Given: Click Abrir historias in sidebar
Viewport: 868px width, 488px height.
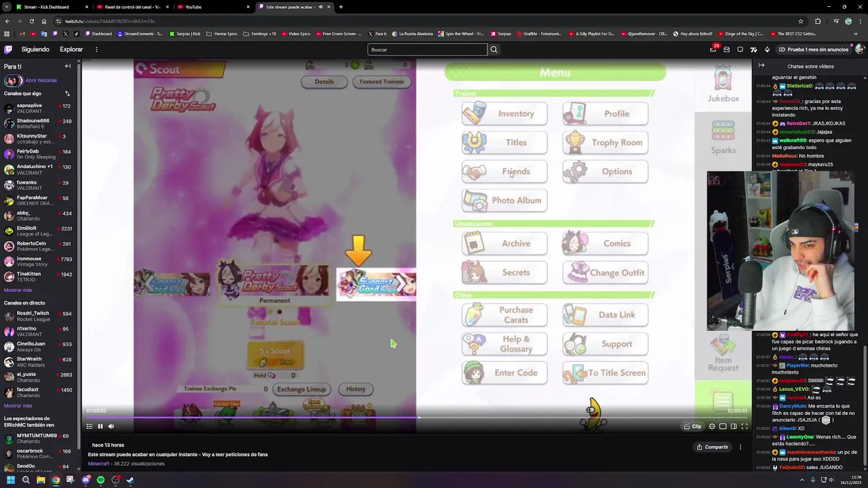Looking at the screenshot, I should coord(41,81).
